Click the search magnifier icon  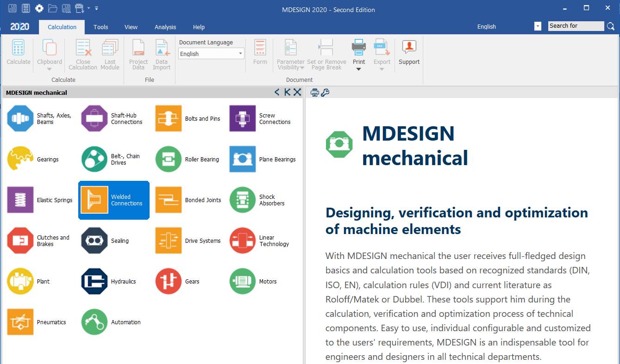click(611, 26)
